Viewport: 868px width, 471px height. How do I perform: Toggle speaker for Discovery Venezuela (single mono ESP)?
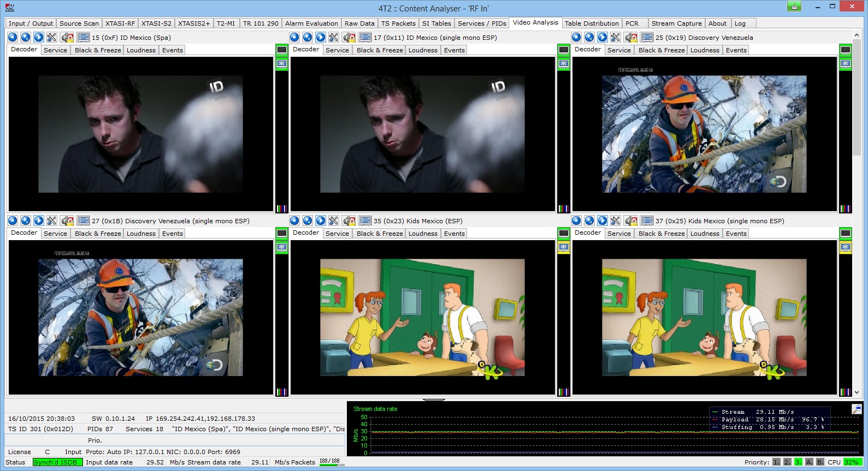pyautogui.click(x=67, y=220)
